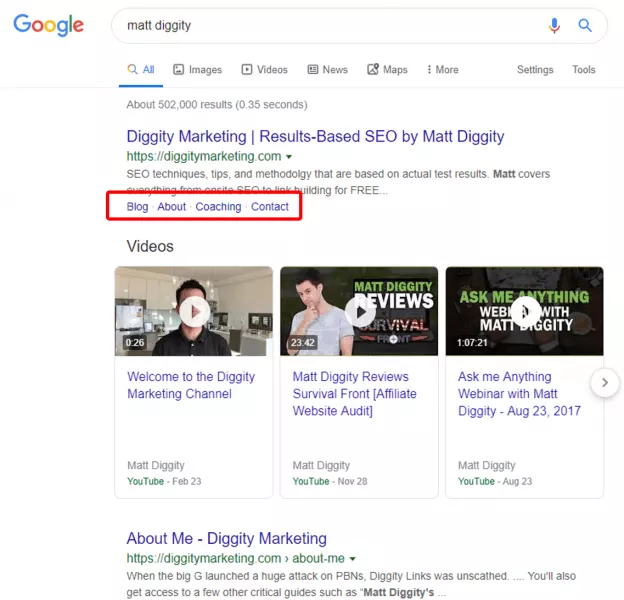The height and width of the screenshot is (600, 624).
Task: Open the Coaching sitelink
Action: point(218,207)
